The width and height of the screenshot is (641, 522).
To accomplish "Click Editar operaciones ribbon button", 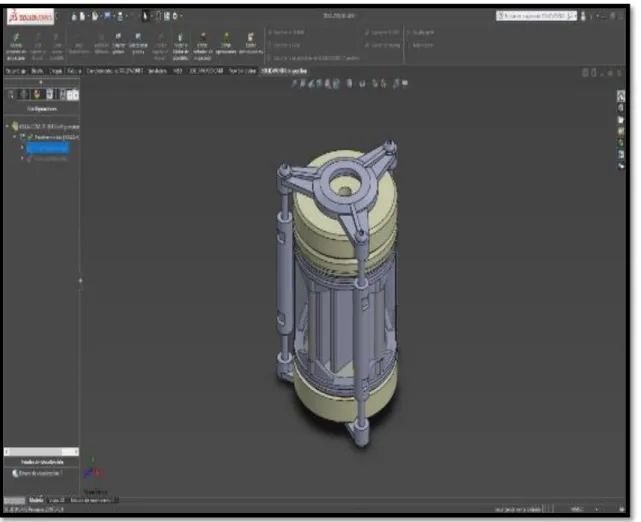I will (x=226, y=44).
